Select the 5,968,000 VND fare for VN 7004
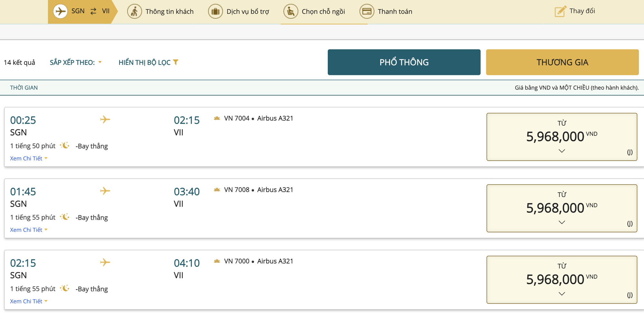Viewport: 644px width, 318px height. point(562,137)
